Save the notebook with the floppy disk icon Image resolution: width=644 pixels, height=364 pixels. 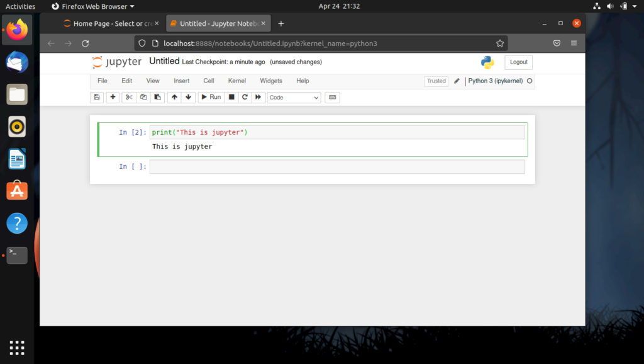[96, 97]
